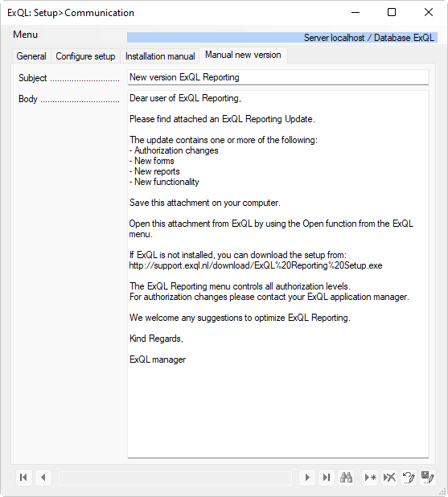Click inside the Body text area
The height and width of the screenshot is (497, 448).
pos(278,274)
